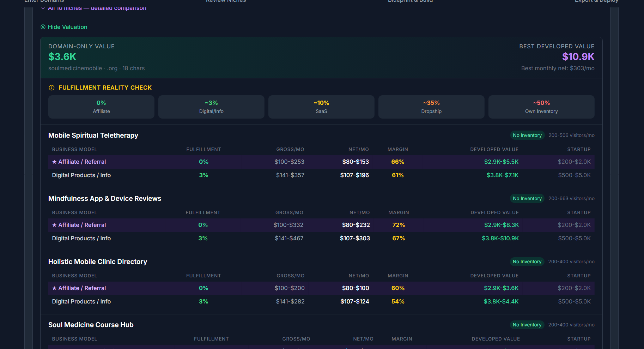Open the Holistic Mobile Clinic Directory niche heading
The height and width of the screenshot is (349, 644).
click(98, 262)
